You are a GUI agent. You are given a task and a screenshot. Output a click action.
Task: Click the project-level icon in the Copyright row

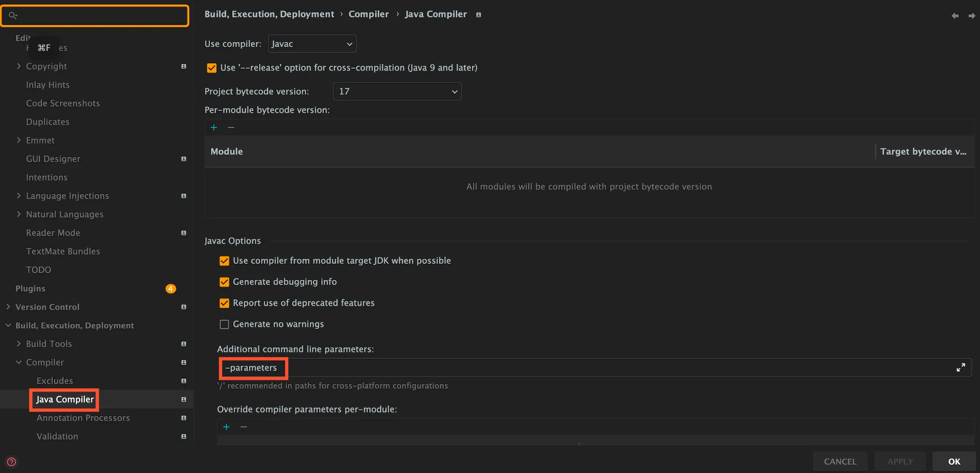click(184, 66)
